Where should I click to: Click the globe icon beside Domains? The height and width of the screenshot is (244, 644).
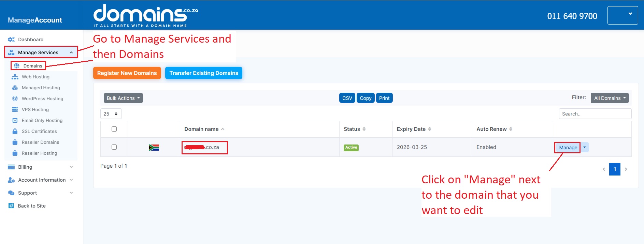17,66
